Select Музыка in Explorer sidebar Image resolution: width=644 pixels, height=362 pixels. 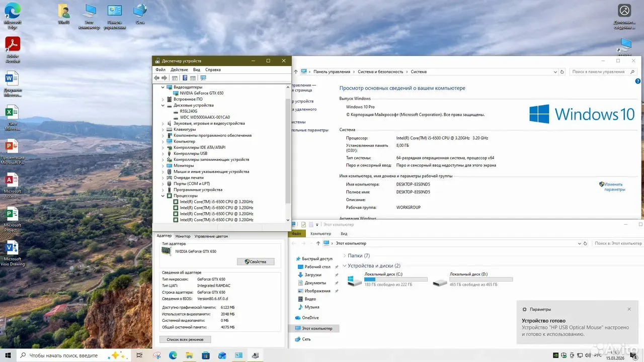point(312,307)
